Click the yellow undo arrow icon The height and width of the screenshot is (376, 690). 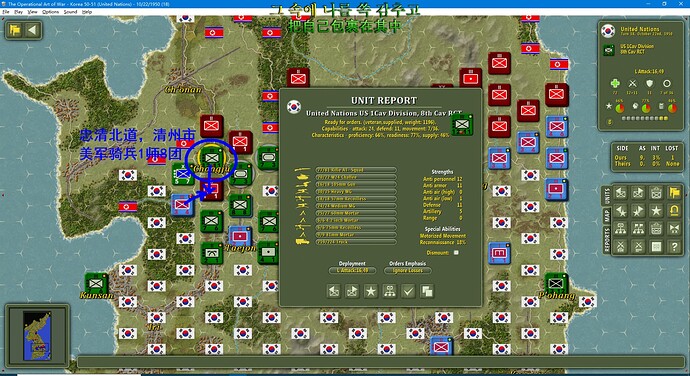(x=674, y=211)
